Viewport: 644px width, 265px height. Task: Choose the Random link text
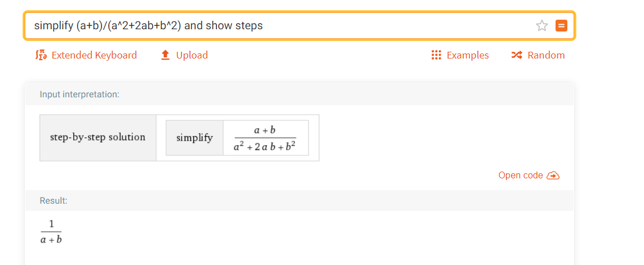pyautogui.click(x=547, y=55)
